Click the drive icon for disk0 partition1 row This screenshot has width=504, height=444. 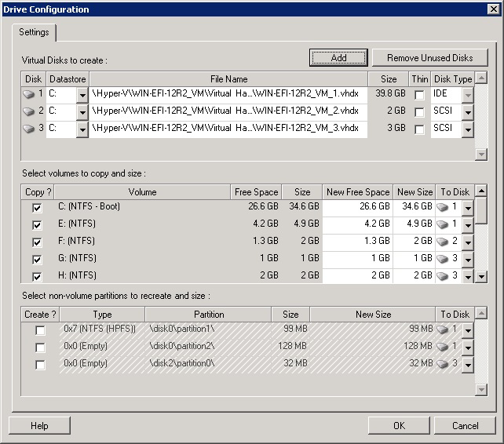(444, 329)
